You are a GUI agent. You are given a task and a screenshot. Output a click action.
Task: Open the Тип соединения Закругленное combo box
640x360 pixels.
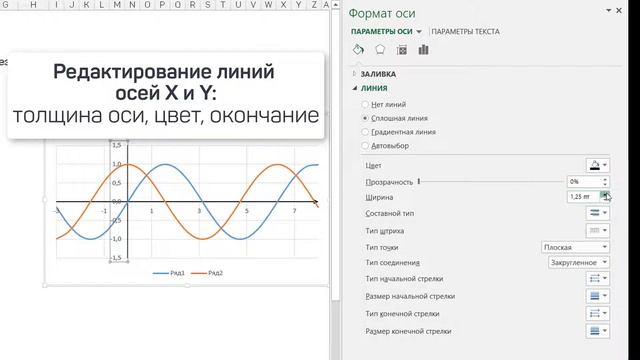coord(579,262)
